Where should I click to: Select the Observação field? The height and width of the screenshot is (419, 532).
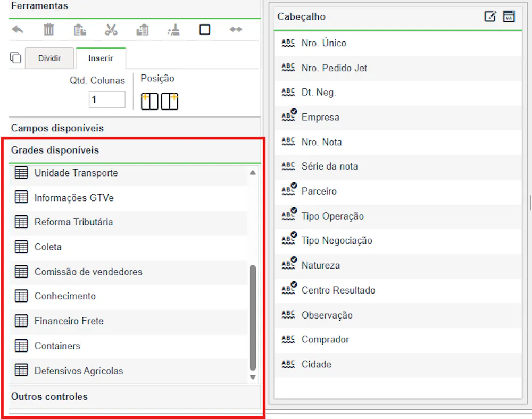coord(398,315)
